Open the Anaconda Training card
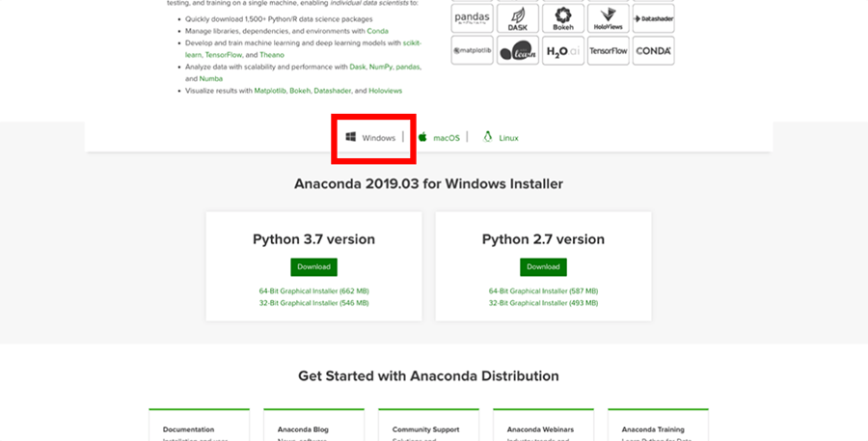Viewport: 868px width, 441px height. [x=658, y=425]
